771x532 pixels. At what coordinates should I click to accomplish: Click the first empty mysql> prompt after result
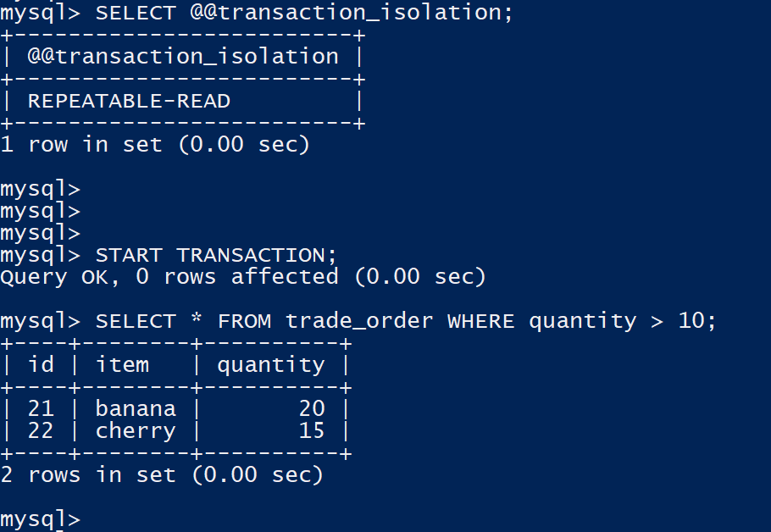[41, 189]
